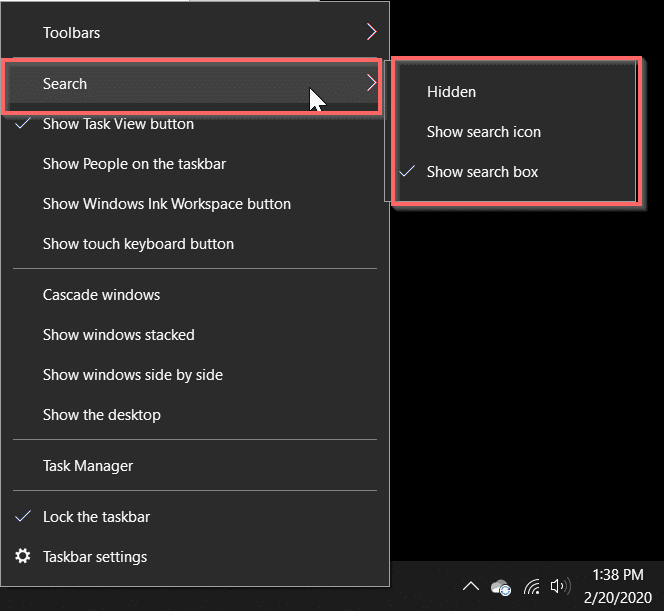Enable Show People on the taskbar
This screenshot has height=611, width=664.
[x=134, y=164]
